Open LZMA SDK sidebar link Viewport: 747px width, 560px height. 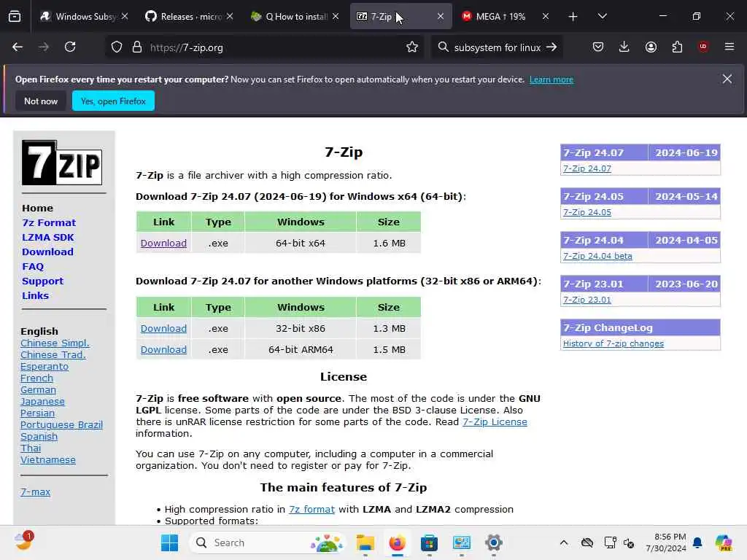point(48,237)
